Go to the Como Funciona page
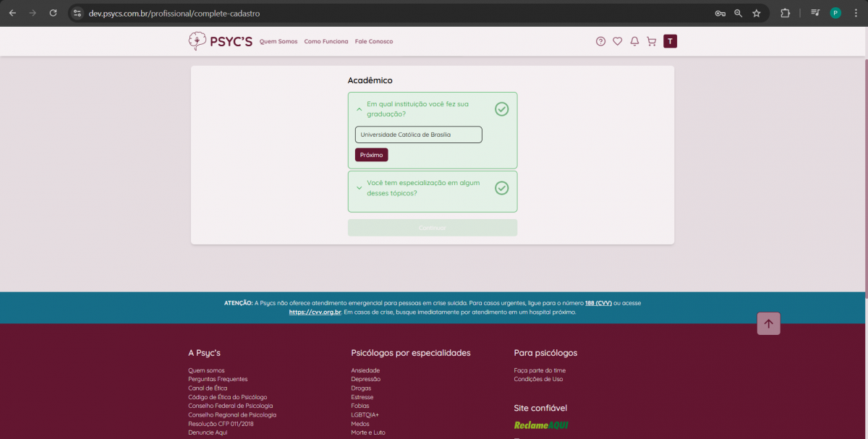This screenshot has height=439, width=868. tap(325, 41)
